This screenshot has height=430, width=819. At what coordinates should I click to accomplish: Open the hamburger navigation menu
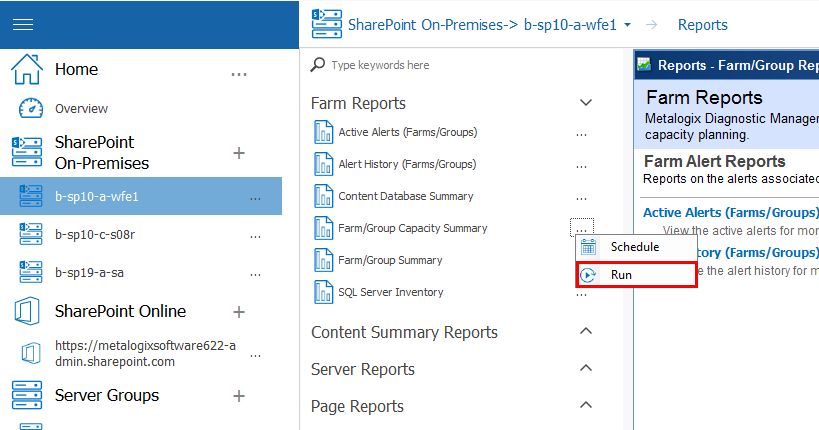(x=22, y=25)
